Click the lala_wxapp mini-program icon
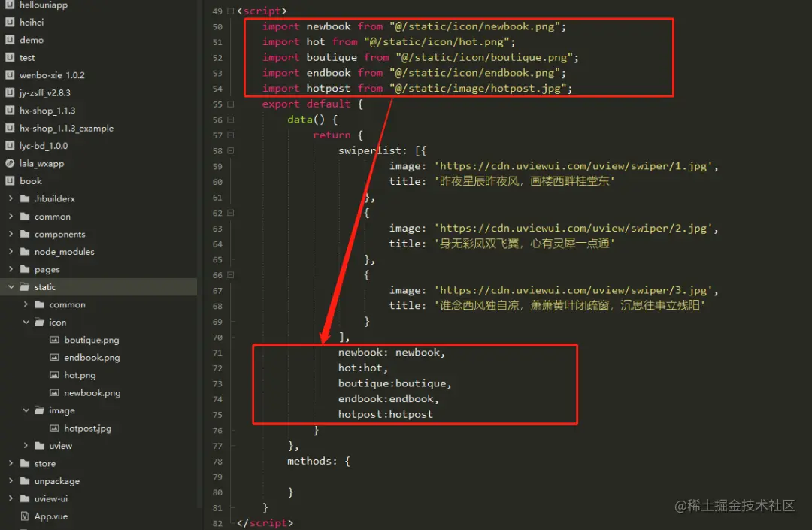 (x=9, y=163)
